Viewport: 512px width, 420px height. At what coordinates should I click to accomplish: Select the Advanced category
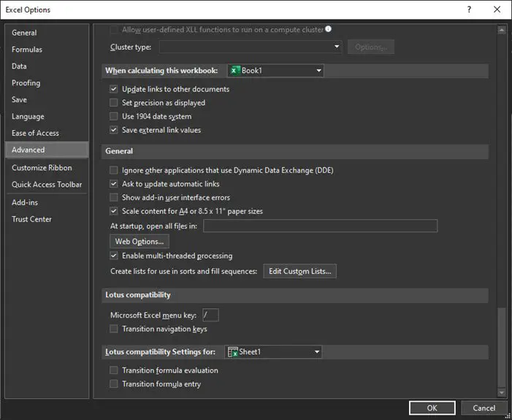[x=47, y=150]
